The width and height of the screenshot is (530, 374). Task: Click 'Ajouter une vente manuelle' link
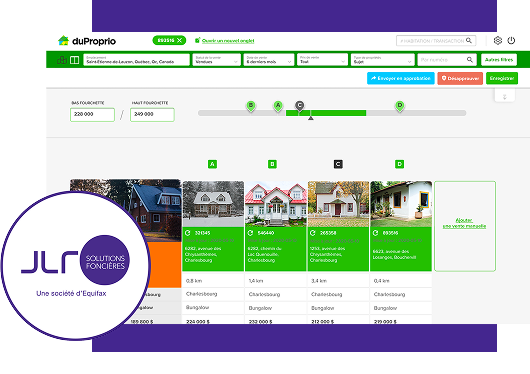tap(464, 223)
